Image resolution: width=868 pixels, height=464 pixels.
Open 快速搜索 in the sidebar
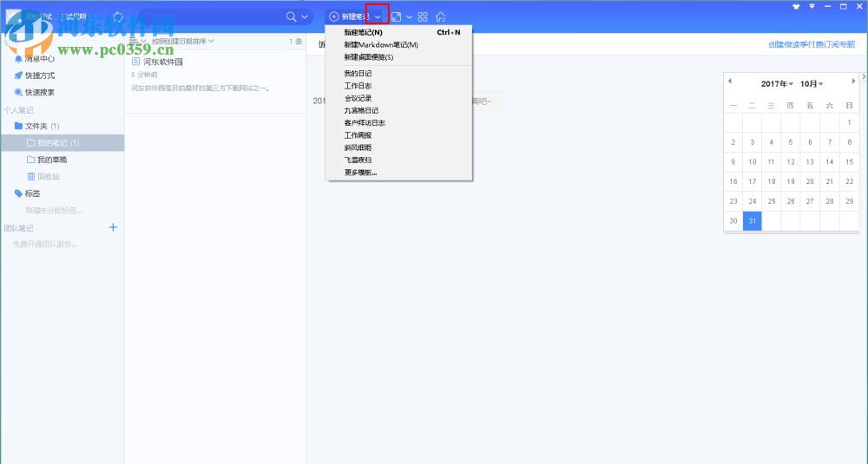tap(35, 92)
